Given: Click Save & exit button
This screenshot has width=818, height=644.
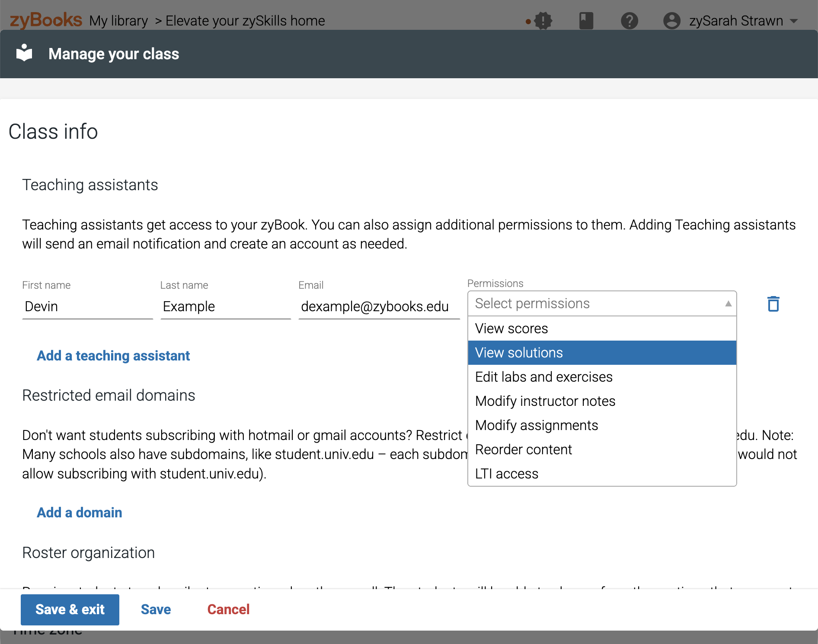Looking at the screenshot, I should (70, 609).
